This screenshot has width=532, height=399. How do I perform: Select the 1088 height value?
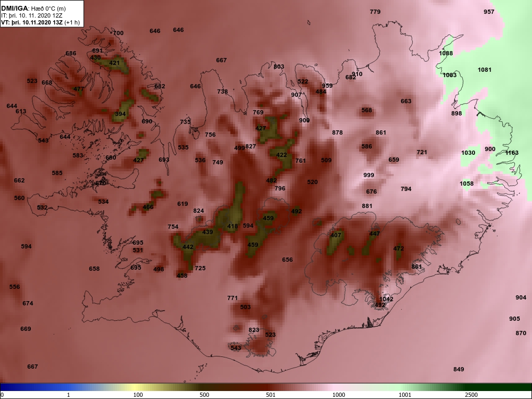(446, 53)
